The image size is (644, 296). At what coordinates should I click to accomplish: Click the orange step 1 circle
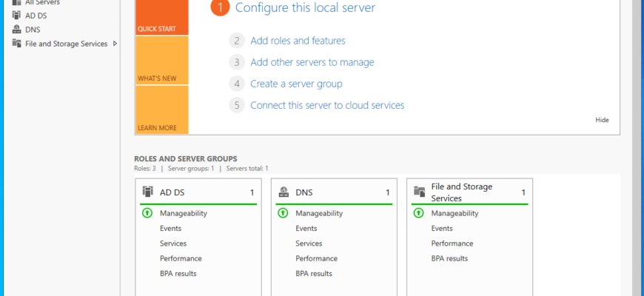(220, 8)
